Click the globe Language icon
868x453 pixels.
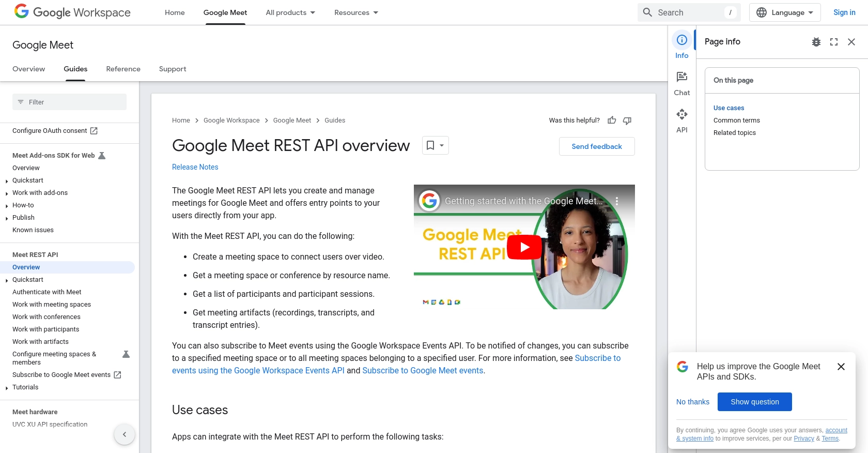tap(762, 12)
